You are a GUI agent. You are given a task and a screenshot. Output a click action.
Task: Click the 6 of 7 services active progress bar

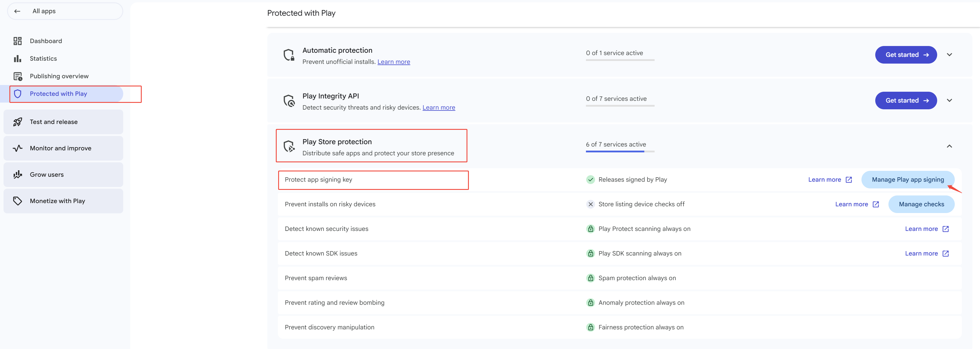[620, 151]
